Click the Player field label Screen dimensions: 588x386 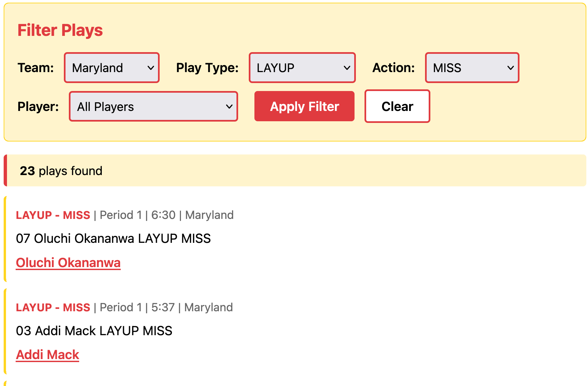[x=38, y=107]
